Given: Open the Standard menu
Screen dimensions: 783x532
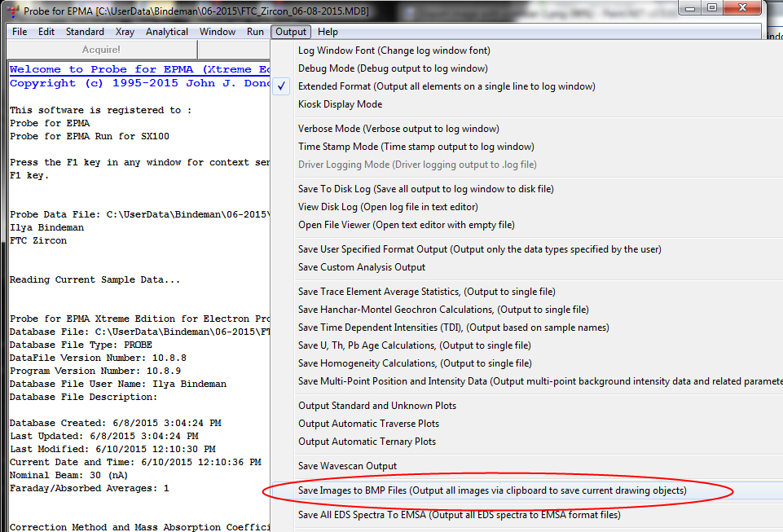Looking at the screenshot, I should (85, 32).
